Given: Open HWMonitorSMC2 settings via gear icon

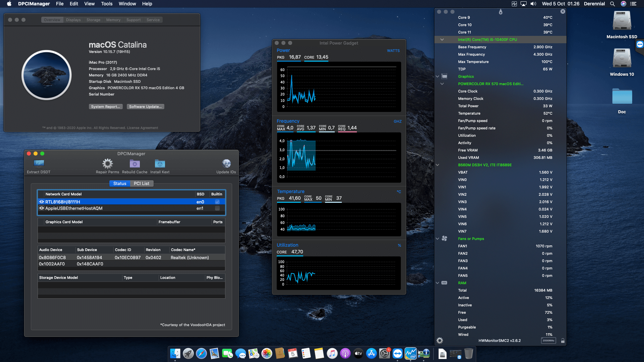Looking at the screenshot, I should click(x=439, y=341).
